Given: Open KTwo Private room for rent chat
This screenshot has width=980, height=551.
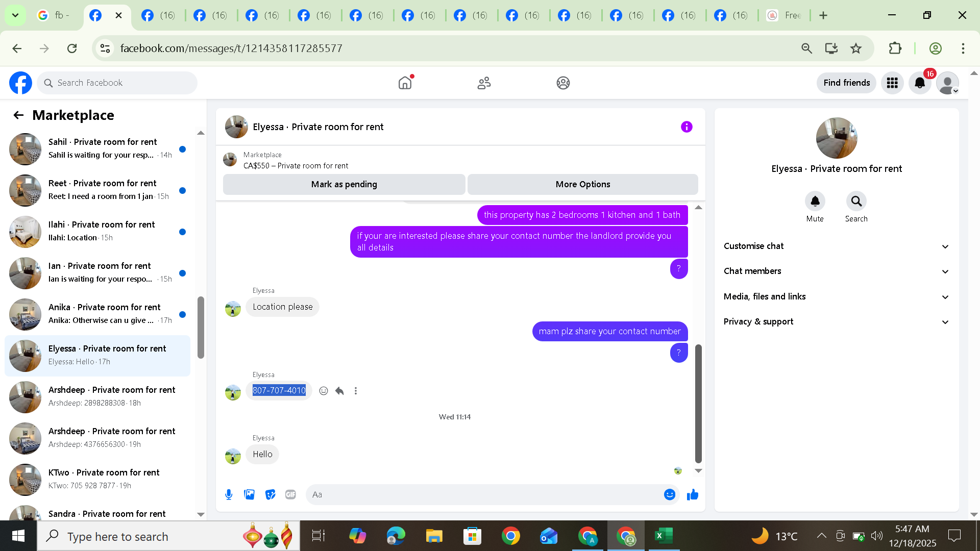Looking at the screenshot, I should click(x=97, y=480).
